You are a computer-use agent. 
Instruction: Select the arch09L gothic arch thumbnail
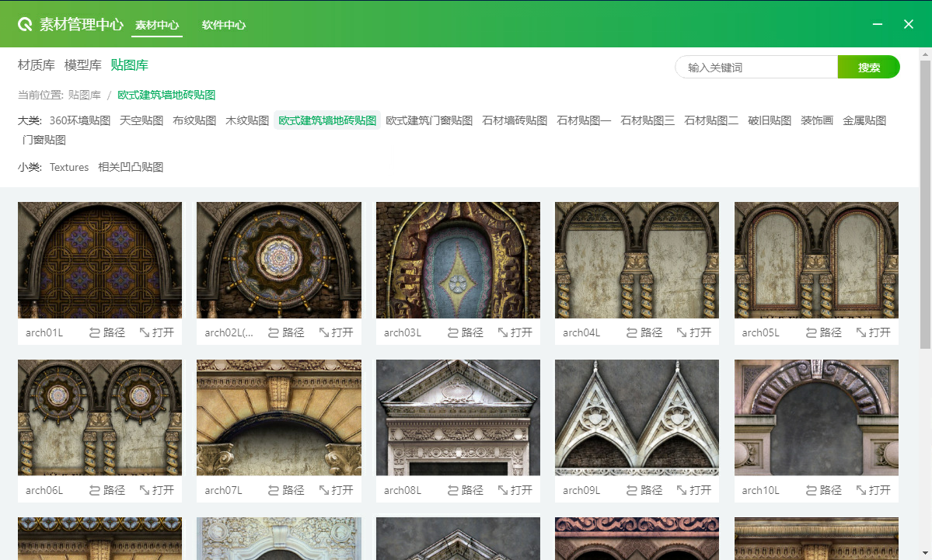(637, 418)
